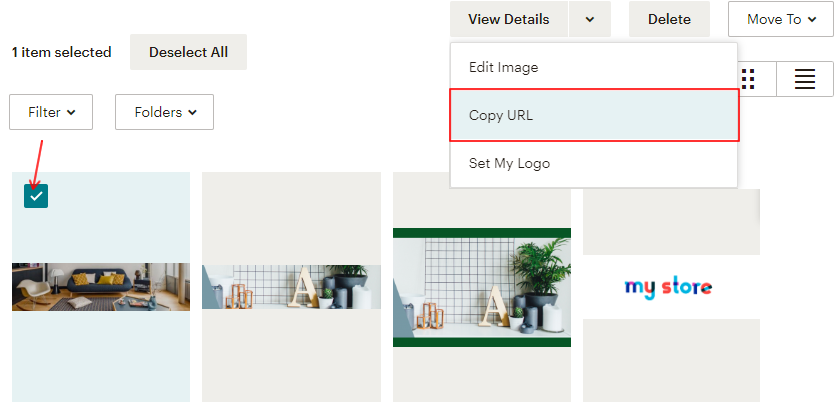This screenshot has height=418, width=834.
Task: Switch to list view layout
Action: point(805,79)
